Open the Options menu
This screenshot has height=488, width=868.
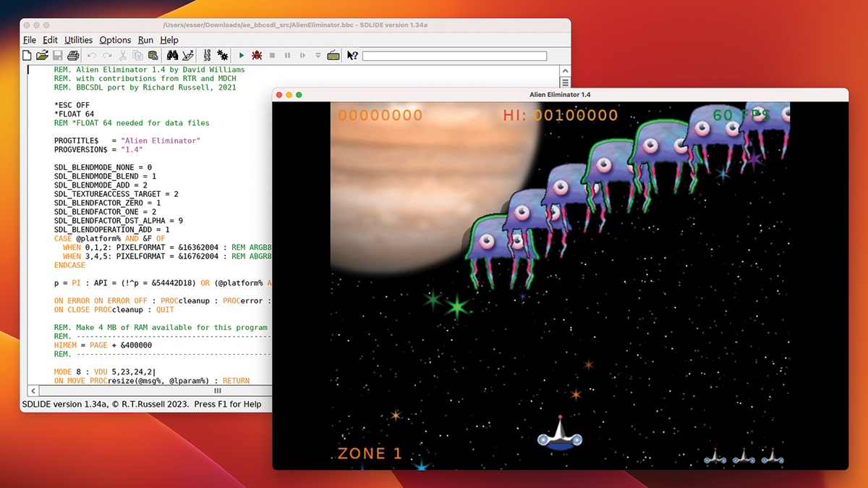tap(115, 40)
